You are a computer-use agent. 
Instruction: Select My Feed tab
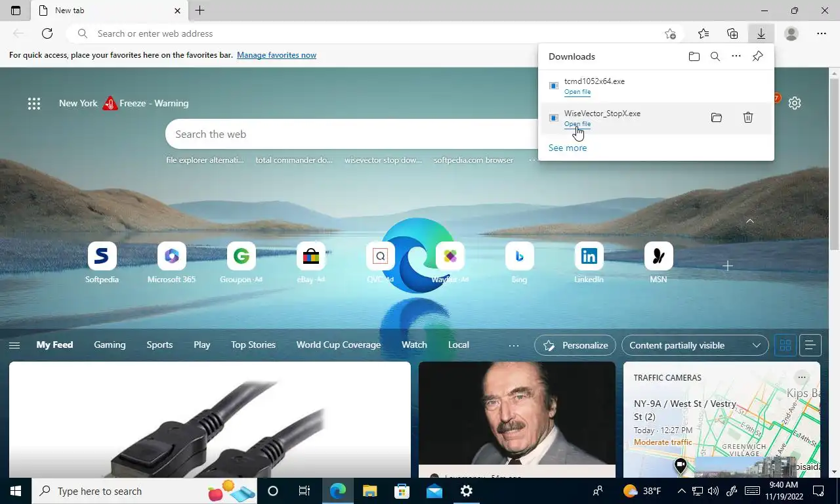[x=54, y=345]
